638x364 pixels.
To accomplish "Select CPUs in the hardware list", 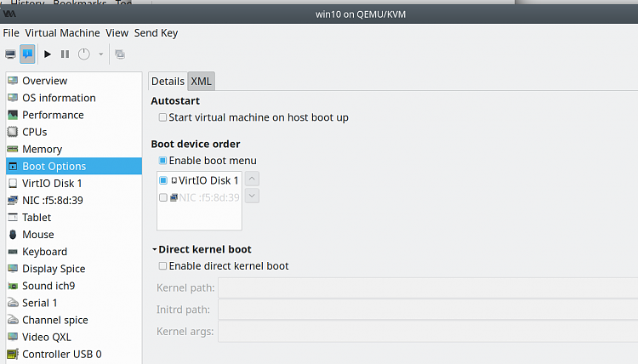I will point(74,132).
